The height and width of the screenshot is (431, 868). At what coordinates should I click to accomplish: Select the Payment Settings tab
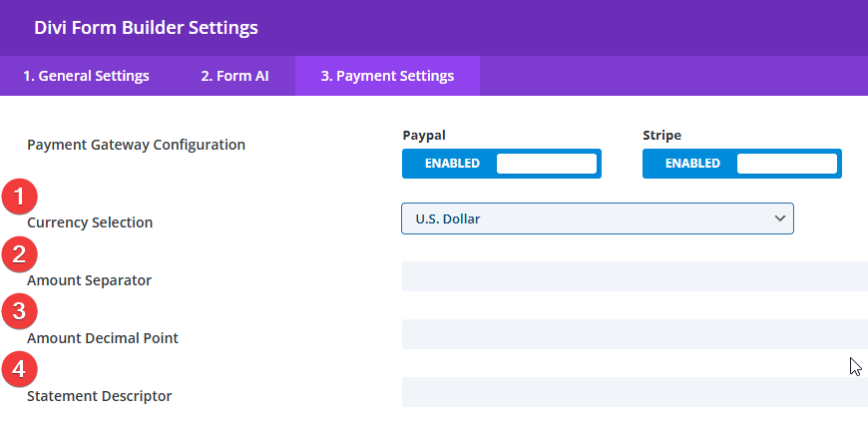(x=387, y=76)
